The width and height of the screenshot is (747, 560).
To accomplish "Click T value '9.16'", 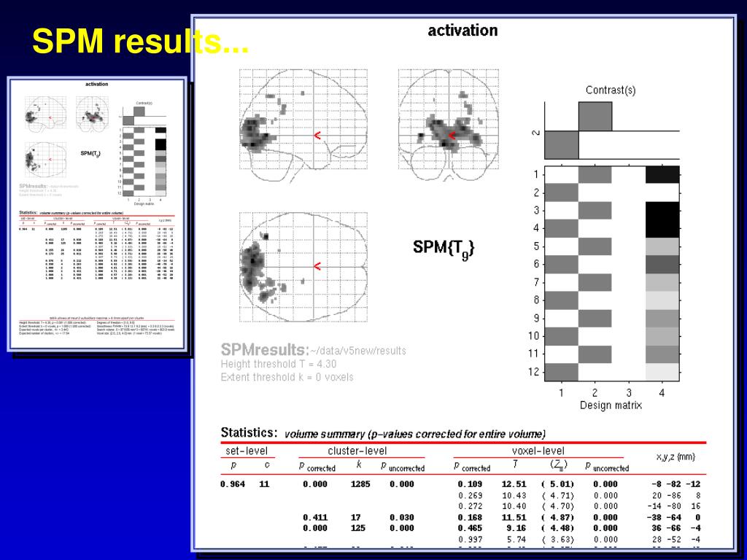I will pos(516,528).
